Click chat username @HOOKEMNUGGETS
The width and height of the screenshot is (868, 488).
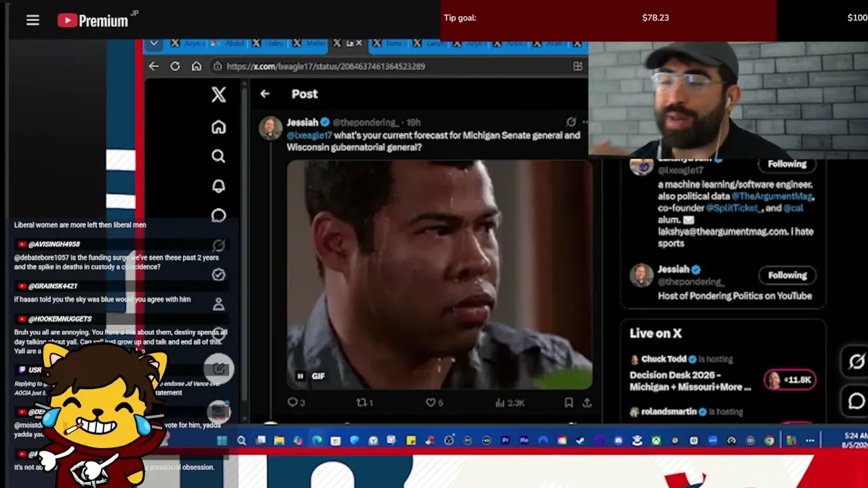point(60,319)
